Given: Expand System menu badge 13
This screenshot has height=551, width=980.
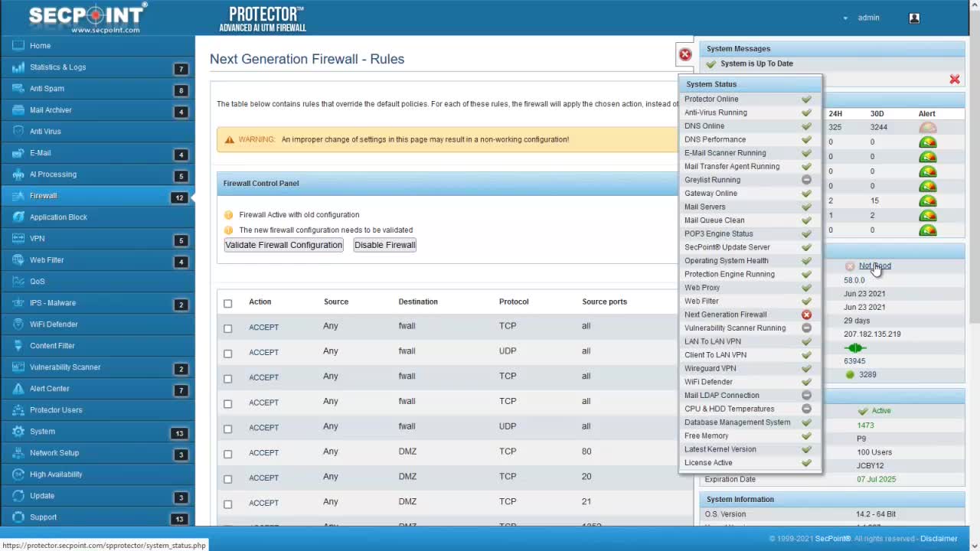Looking at the screenshot, I should pyautogui.click(x=179, y=433).
